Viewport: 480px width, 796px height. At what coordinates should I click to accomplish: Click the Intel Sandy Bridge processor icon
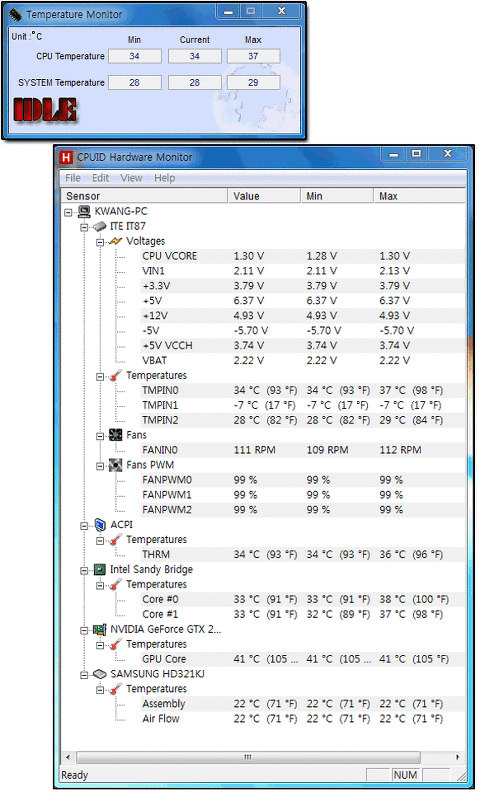(100, 570)
